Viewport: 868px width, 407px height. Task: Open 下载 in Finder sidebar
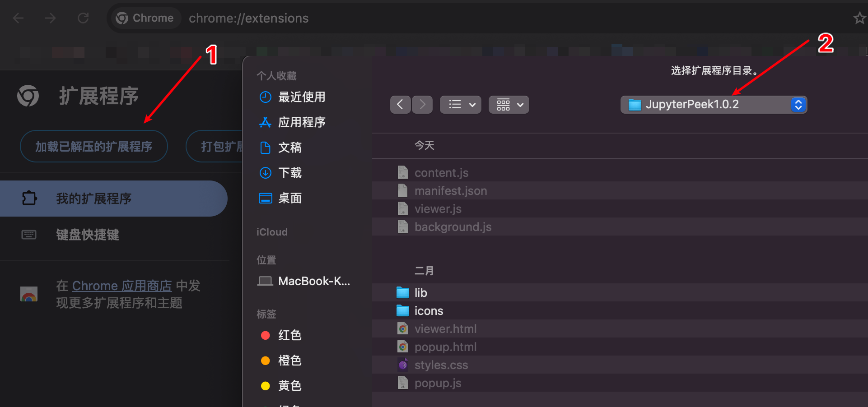pos(290,173)
